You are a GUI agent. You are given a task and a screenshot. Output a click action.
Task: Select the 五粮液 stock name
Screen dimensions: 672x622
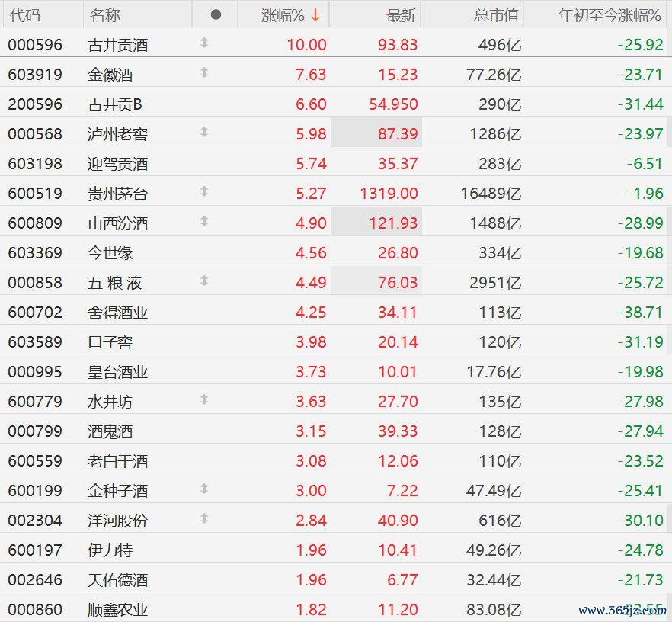[x=114, y=283]
